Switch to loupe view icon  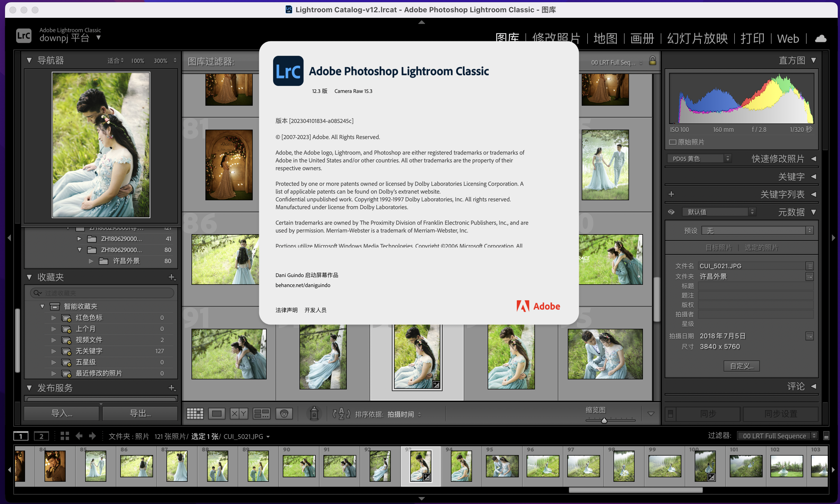pos(217,414)
